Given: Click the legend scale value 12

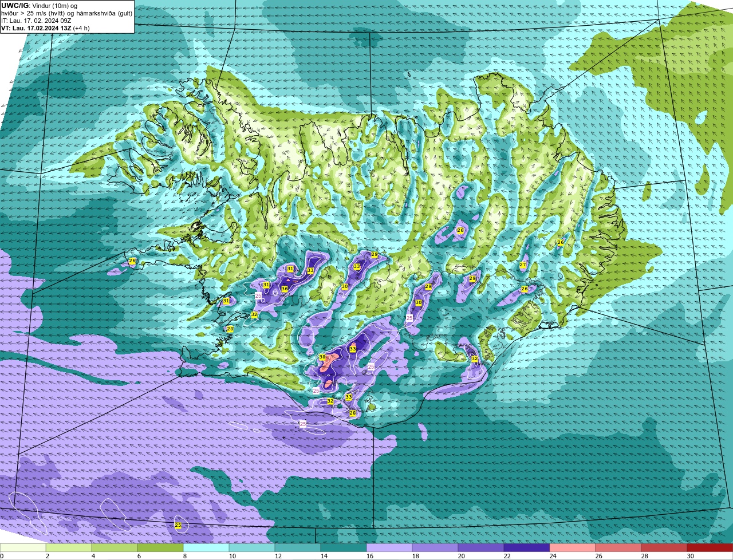Looking at the screenshot, I should click(x=277, y=556).
